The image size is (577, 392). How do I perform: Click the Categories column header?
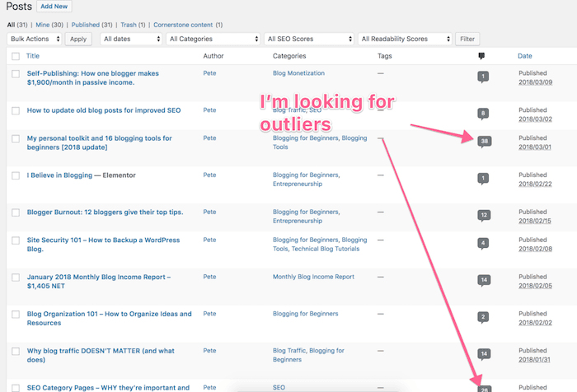[x=289, y=56]
